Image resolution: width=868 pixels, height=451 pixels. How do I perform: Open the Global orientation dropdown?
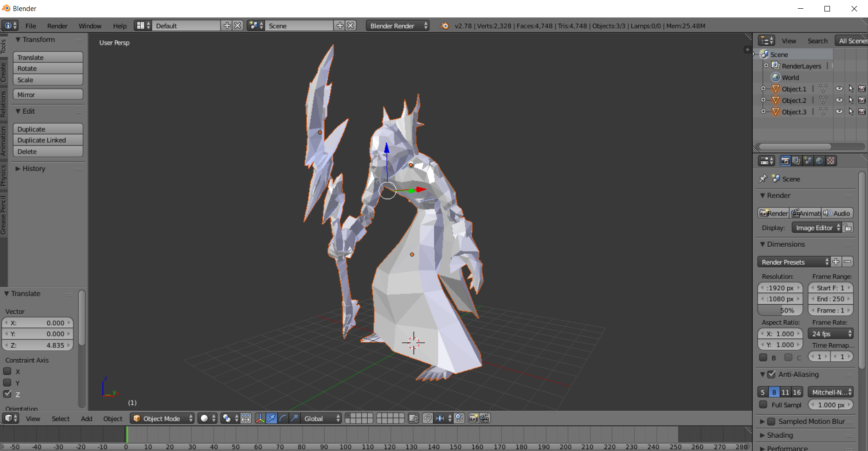[x=322, y=418]
